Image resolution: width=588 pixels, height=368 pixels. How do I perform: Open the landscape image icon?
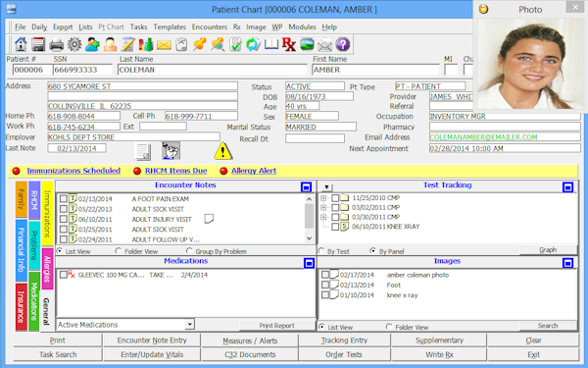[307, 44]
